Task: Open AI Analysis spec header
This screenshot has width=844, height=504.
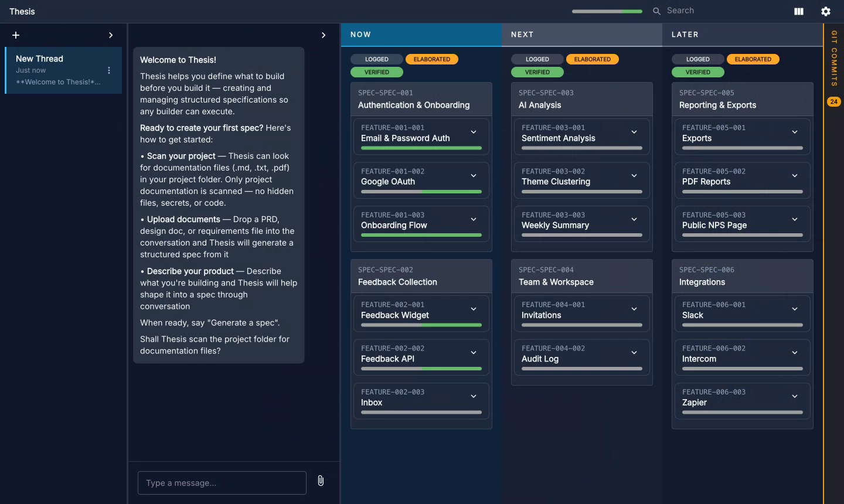Action: [582, 99]
